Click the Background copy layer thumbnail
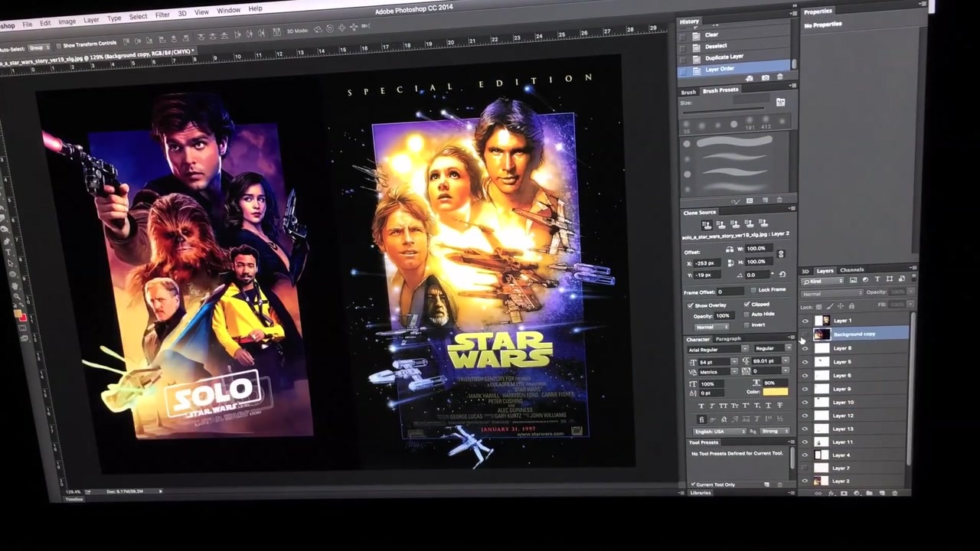Screen dimensions: 980x551 822,334
